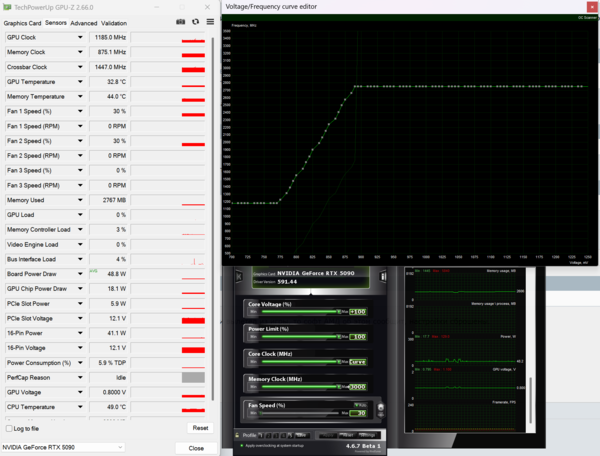Click the Core Clock slider handle
Viewport: 600px width, 456px height.
pyautogui.click(x=338, y=362)
